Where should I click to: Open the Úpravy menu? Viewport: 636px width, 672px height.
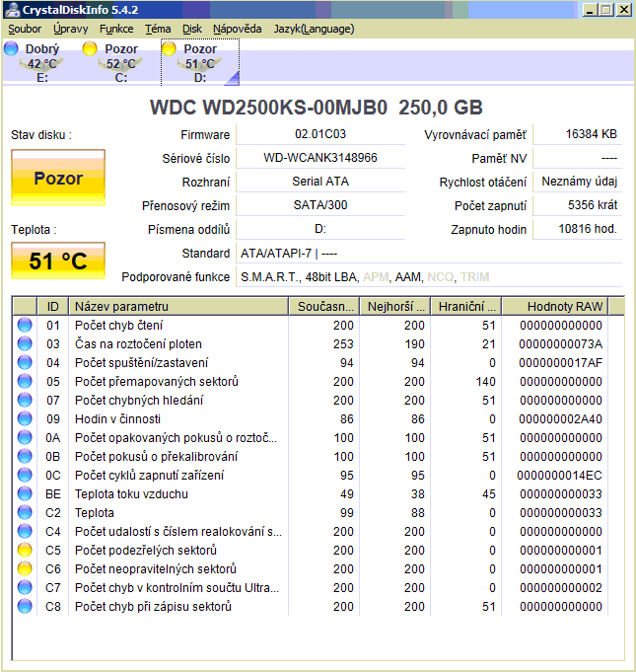[x=71, y=29]
